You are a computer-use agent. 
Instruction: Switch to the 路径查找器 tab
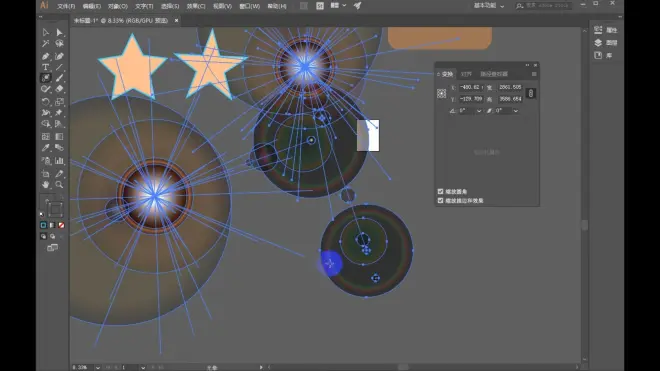[494, 74]
